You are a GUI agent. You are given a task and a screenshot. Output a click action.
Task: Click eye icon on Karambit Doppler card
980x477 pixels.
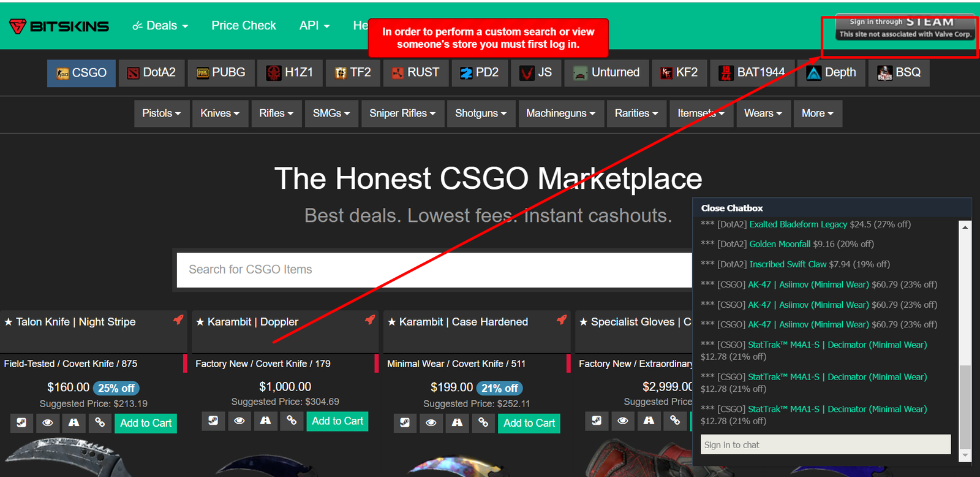point(239,421)
